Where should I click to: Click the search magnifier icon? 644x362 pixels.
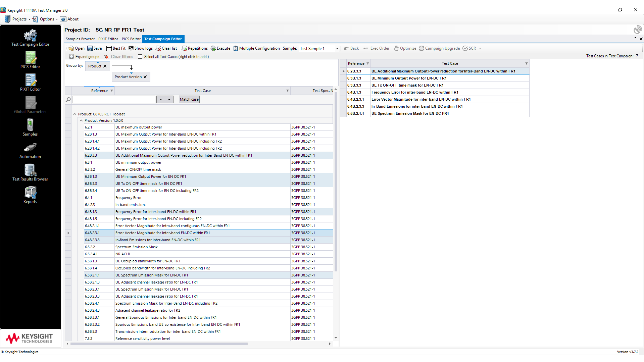tap(68, 100)
